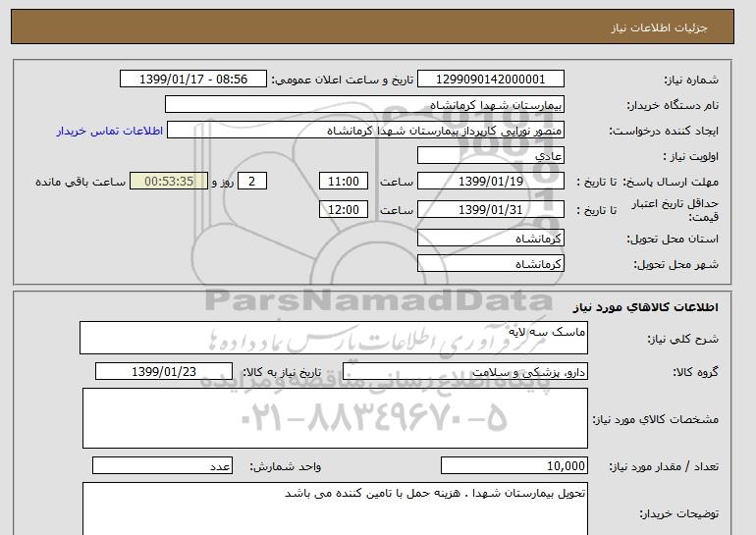Select the remaining days field showing 2
This screenshot has width=756, height=535.
pyautogui.click(x=251, y=182)
